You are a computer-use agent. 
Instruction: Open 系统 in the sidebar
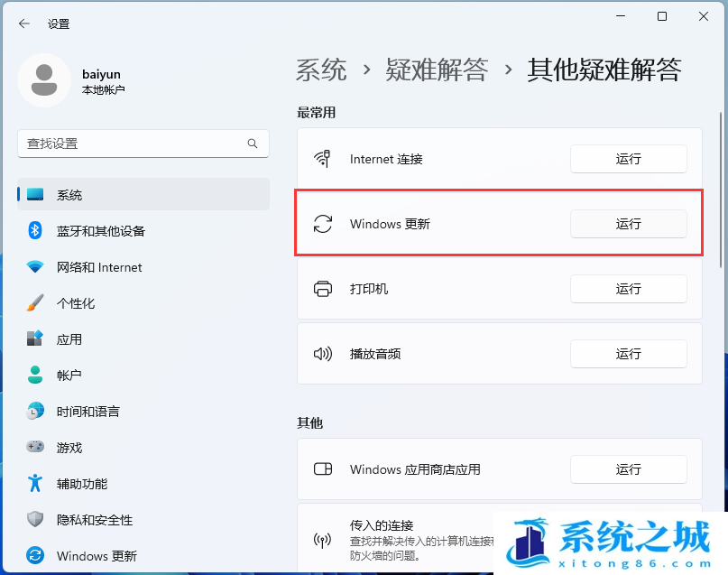pyautogui.click(x=143, y=194)
